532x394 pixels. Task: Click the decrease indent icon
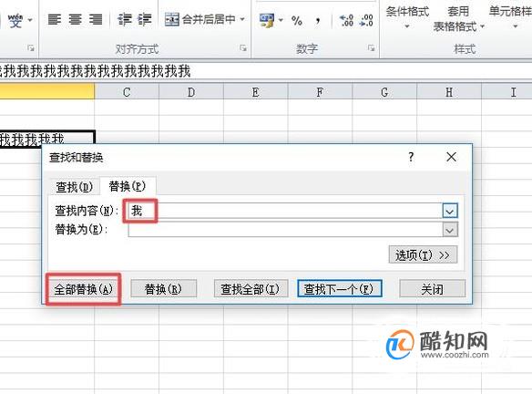coord(124,20)
